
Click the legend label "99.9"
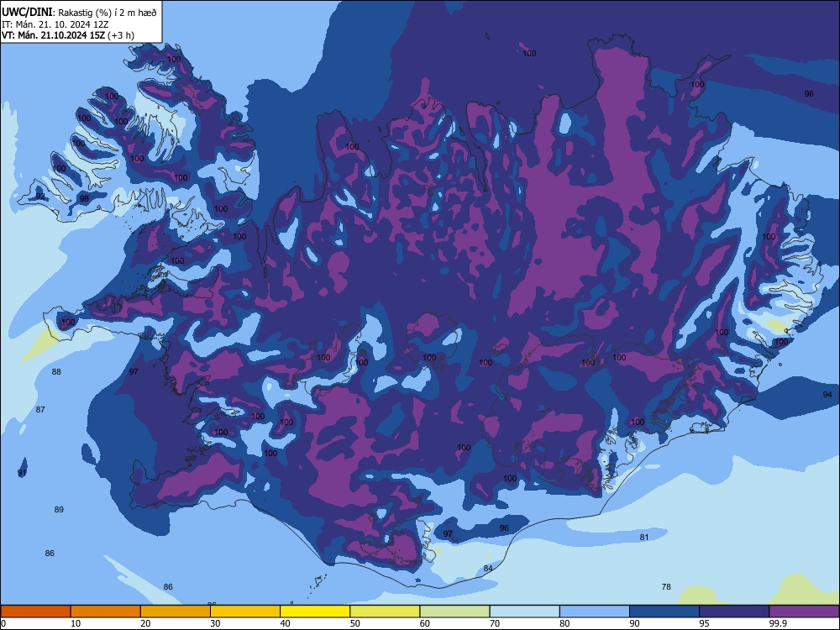point(778,623)
